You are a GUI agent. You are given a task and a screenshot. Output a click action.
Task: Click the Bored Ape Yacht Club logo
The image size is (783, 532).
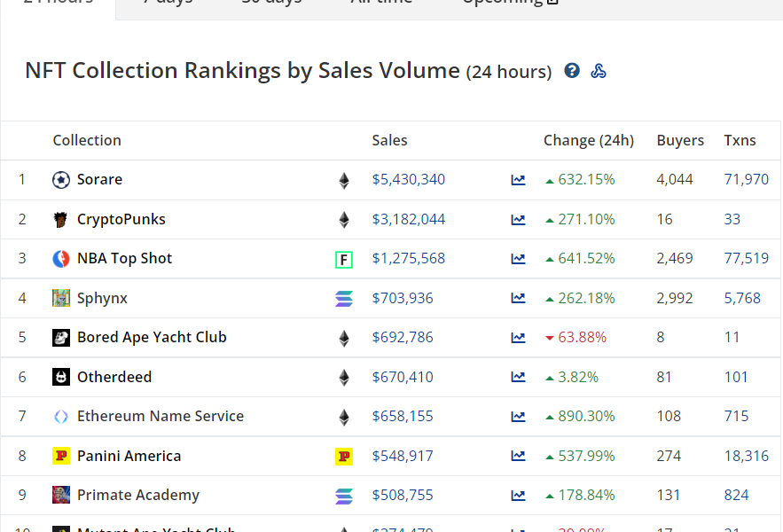point(61,338)
